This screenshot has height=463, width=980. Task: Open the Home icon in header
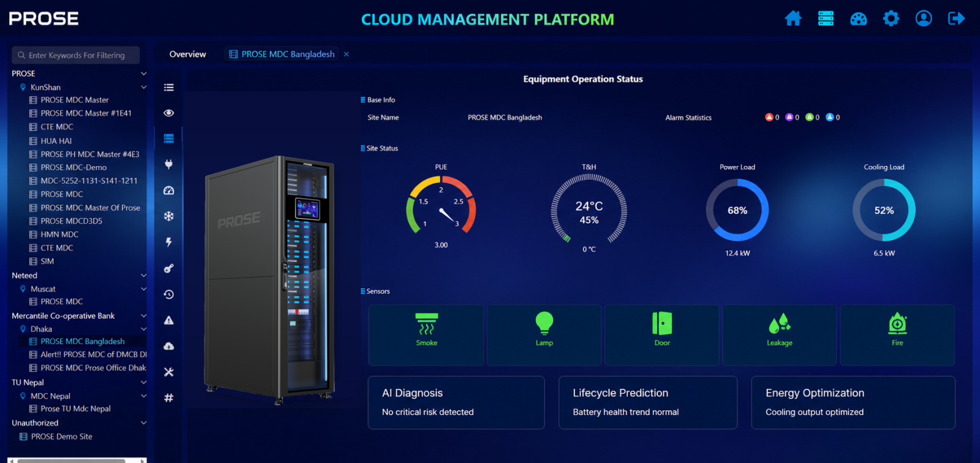(x=793, y=18)
